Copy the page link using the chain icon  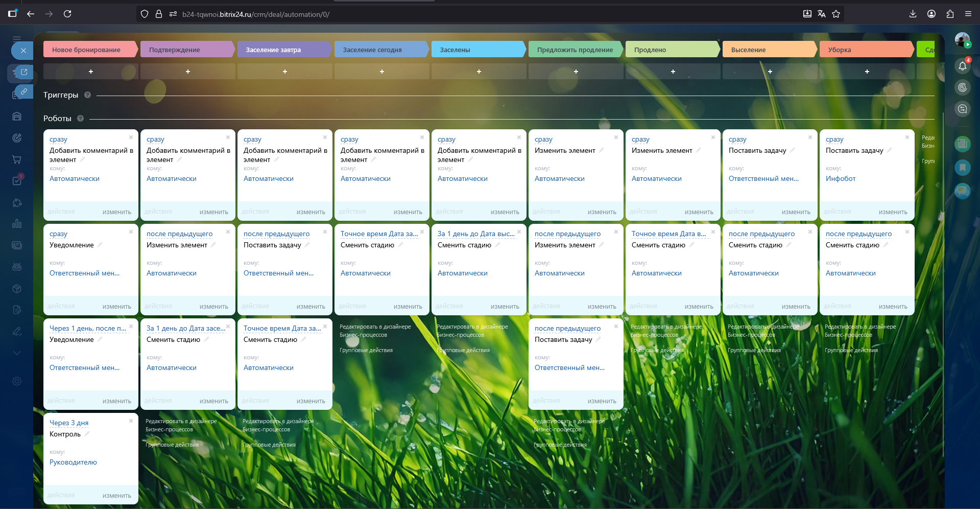(23, 91)
